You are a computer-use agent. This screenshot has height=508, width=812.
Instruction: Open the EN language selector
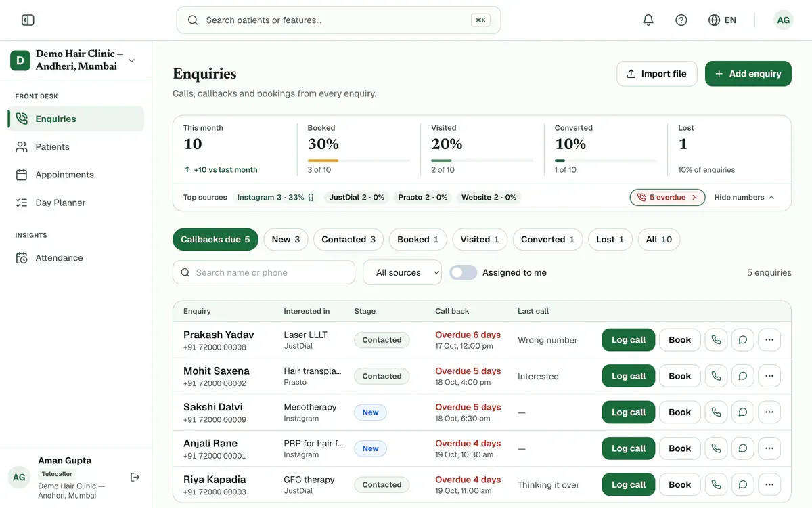(x=722, y=20)
